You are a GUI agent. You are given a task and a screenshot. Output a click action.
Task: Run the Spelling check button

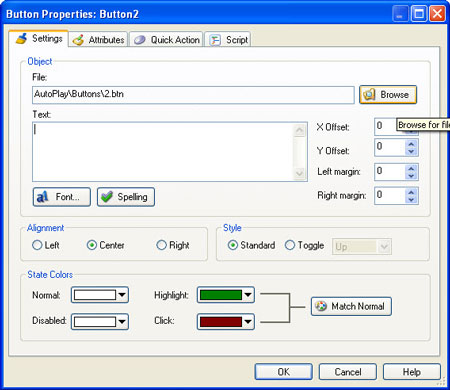pyautogui.click(x=126, y=197)
